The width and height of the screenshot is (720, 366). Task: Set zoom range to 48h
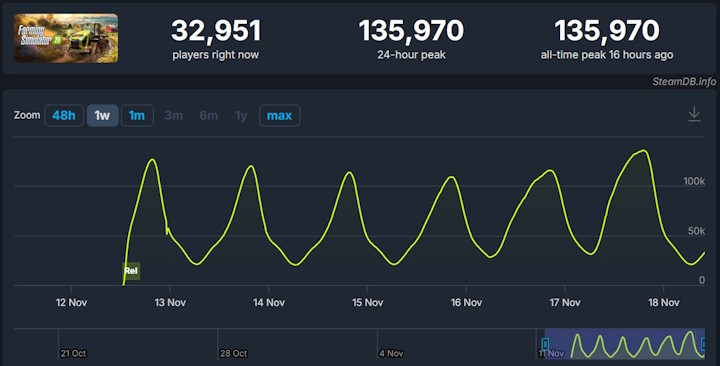[x=64, y=115]
